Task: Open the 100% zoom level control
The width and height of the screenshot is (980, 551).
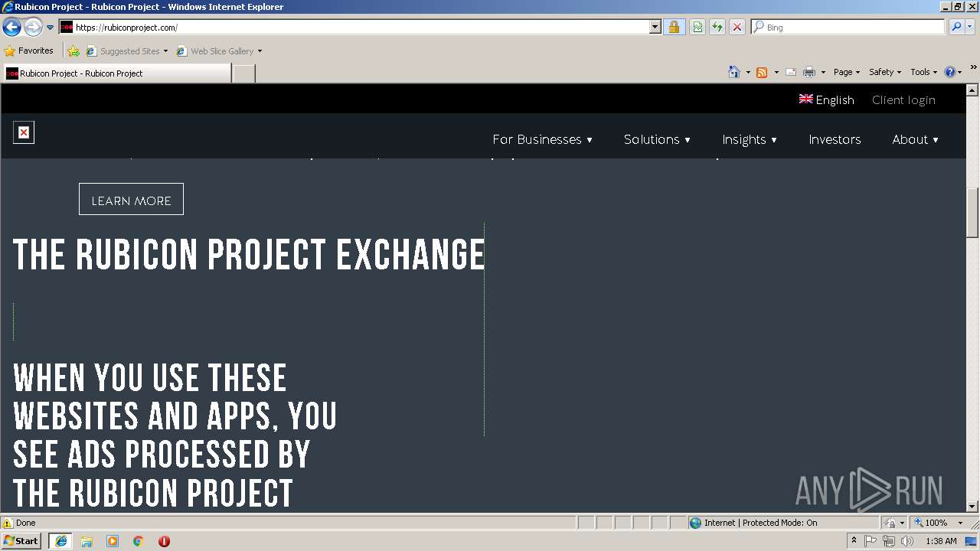Action: pyautogui.click(x=939, y=523)
